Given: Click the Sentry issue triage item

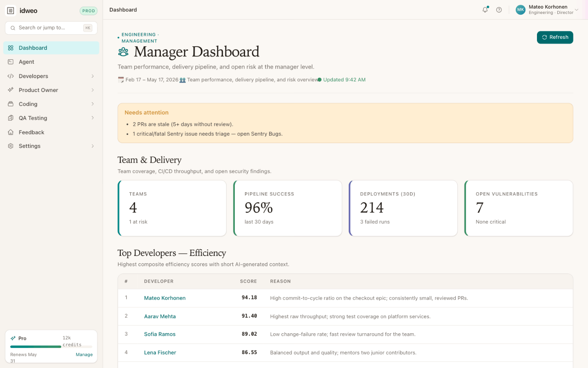Looking at the screenshot, I should tap(207, 134).
